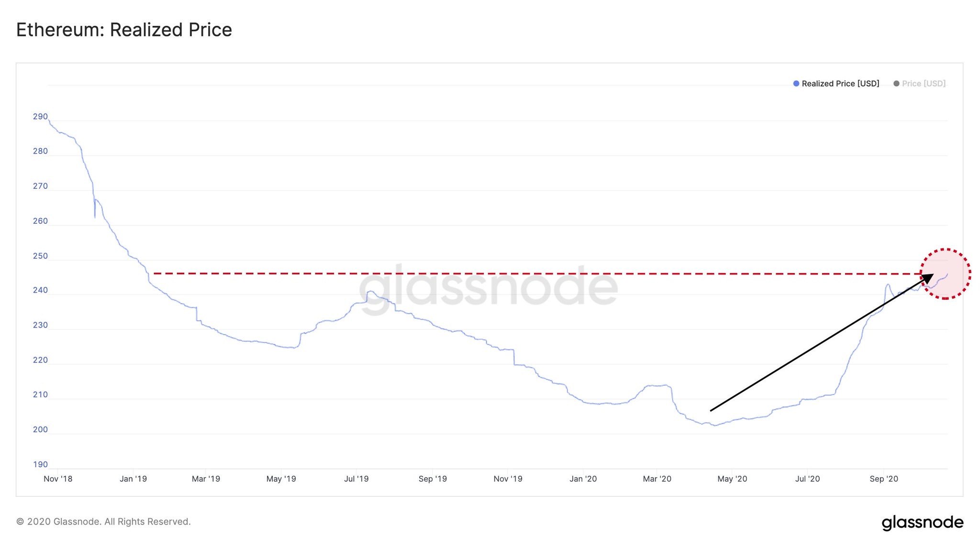Viewport: 980px width, 547px height.
Task: Click the 200 y-axis value
Action: click(x=40, y=429)
